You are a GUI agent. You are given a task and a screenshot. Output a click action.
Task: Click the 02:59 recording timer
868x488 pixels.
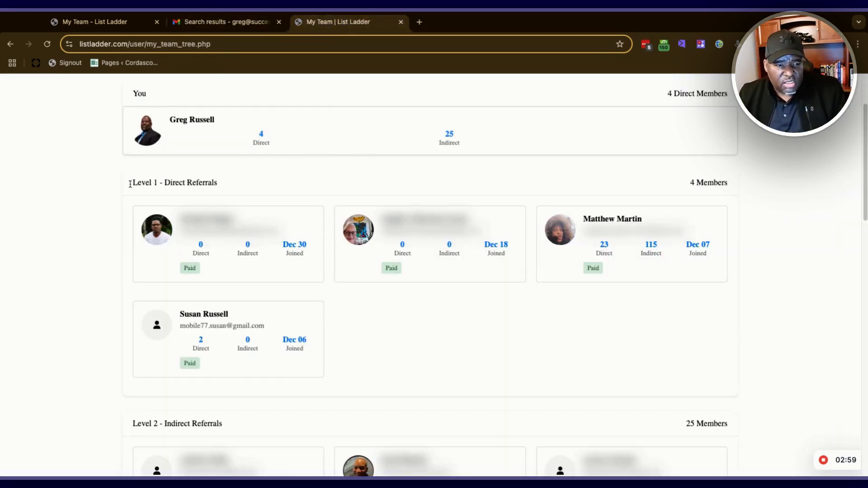846,460
